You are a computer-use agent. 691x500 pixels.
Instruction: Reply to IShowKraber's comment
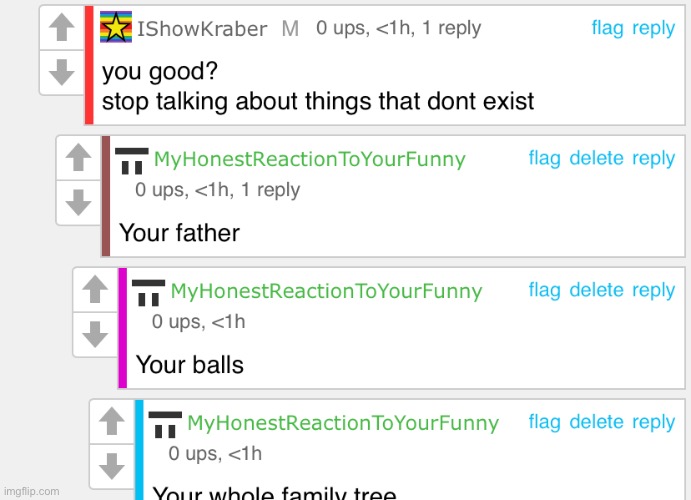click(654, 28)
